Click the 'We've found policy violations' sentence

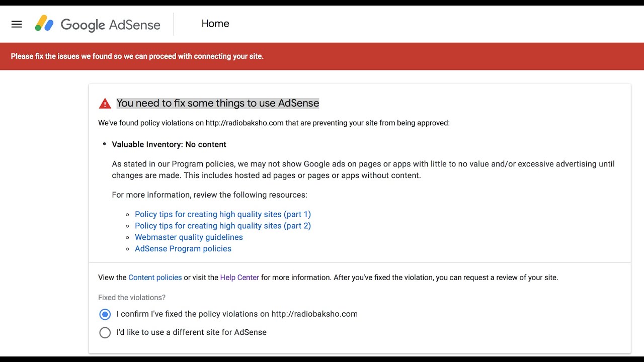pos(274,123)
